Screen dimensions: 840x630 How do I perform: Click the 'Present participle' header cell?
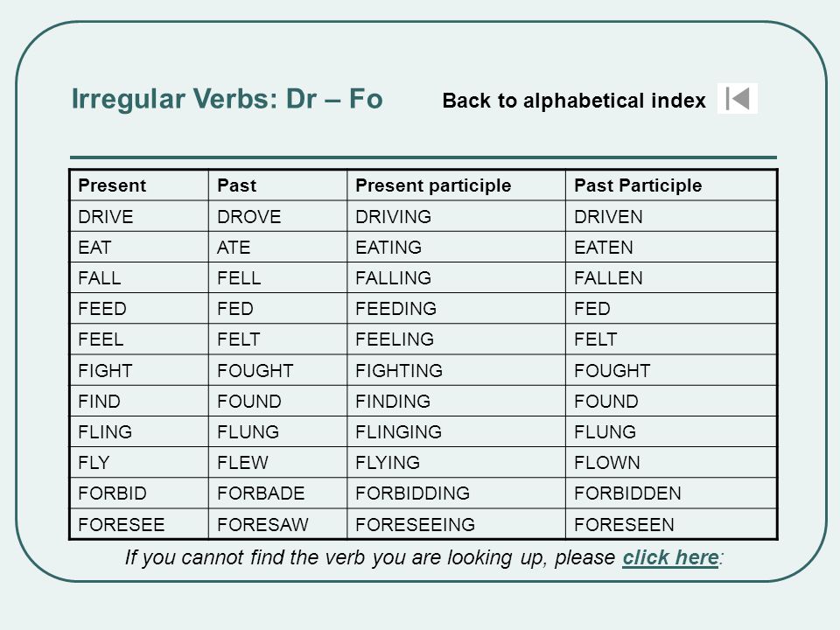[457, 185]
